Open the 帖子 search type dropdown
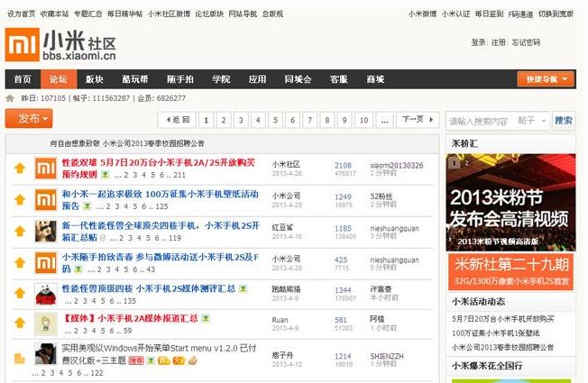Screen dimensions: 588x383 point(532,120)
